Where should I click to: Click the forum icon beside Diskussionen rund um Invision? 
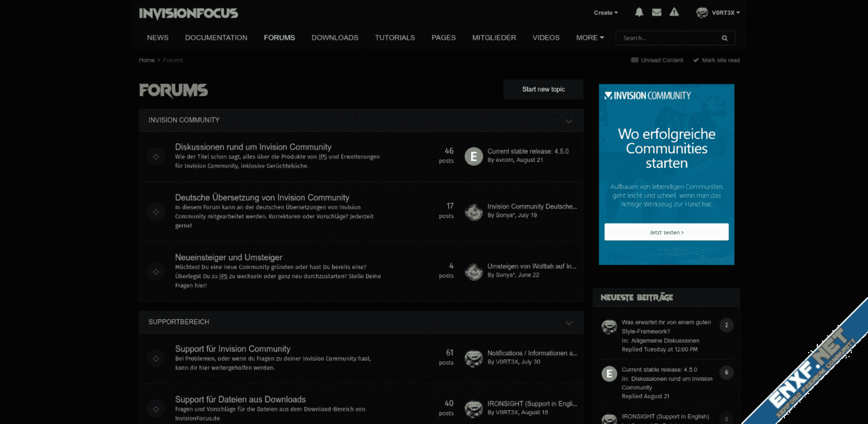(x=156, y=156)
